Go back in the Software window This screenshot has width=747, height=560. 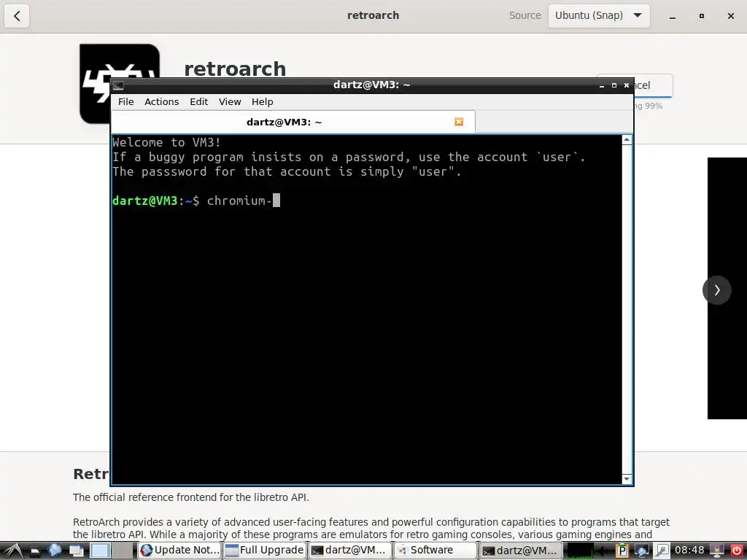[x=17, y=16]
